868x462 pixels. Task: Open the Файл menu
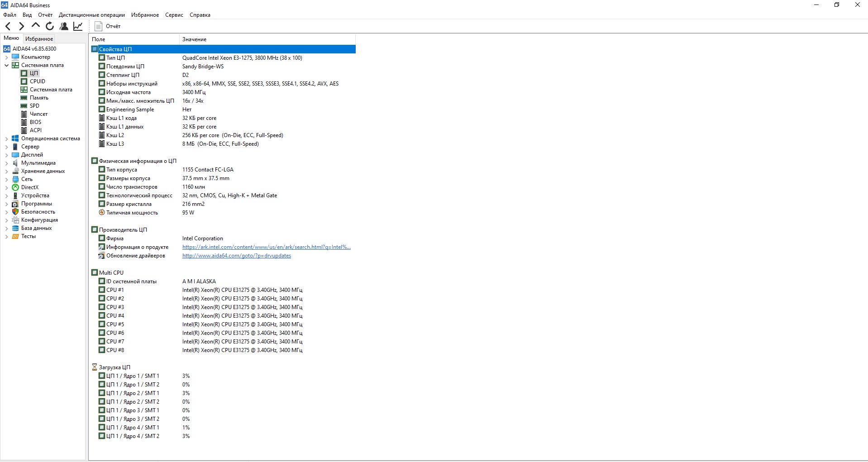[x=10, y=15]
